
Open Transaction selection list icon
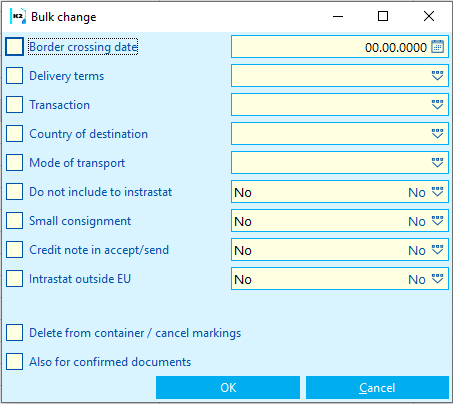coord(437,105)
